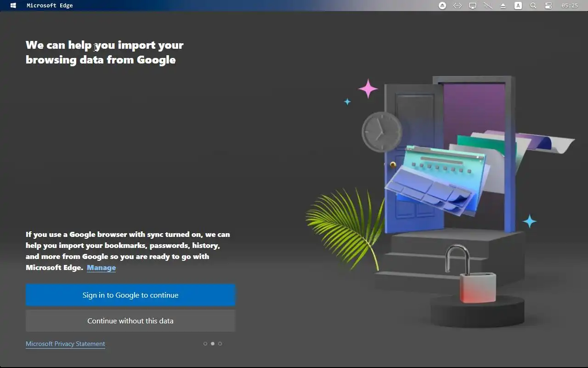This screenshot has width=588, height=368.
Task: Open Control Center toggles icon
Action: click(x=548, y=6)
